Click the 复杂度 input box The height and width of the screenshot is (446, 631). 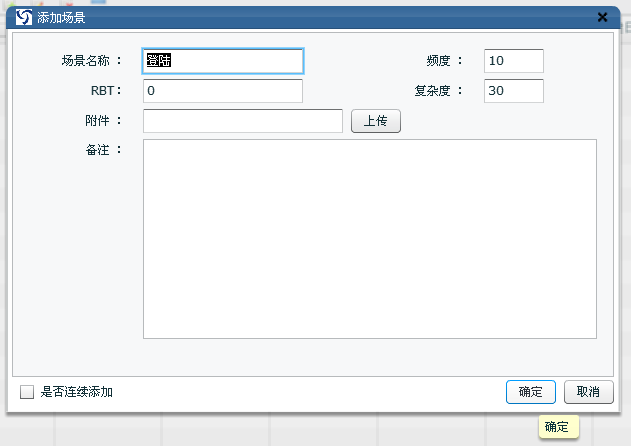point(513,91)
